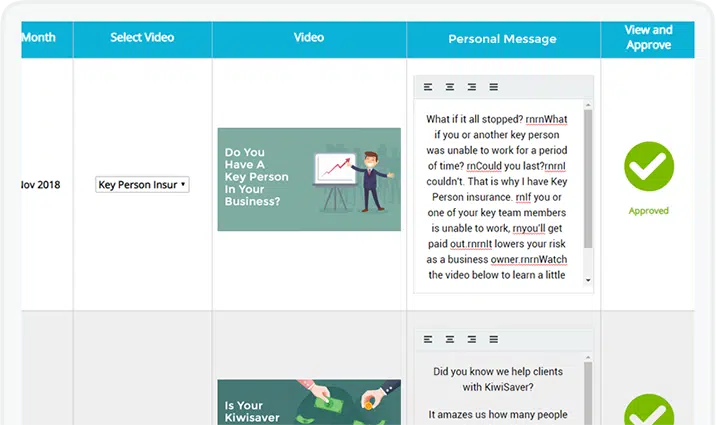Click the View and Approve column header
716x425 pixels.
tap(648, 38)
